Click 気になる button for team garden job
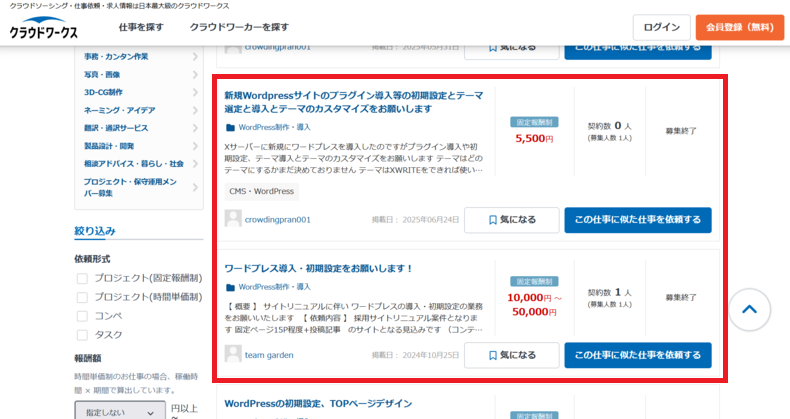Image resolution: width=790 pixels, height=419 pixels. (x=512, y=355)
